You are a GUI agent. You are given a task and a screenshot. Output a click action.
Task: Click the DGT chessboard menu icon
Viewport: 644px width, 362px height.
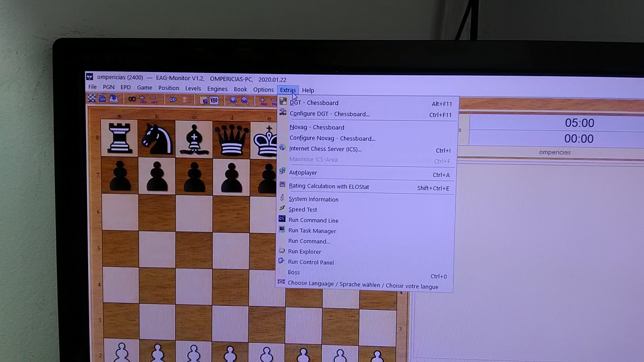(x=283, y=101)
